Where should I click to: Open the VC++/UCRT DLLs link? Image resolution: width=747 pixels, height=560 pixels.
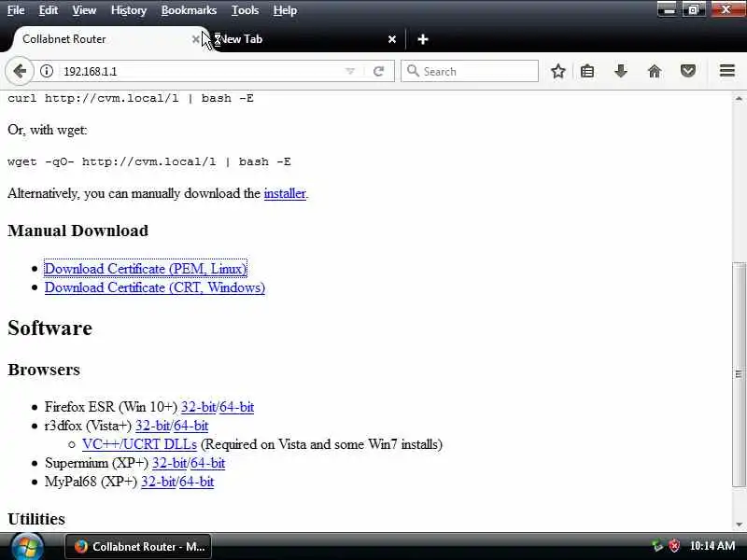click(139, 444)
